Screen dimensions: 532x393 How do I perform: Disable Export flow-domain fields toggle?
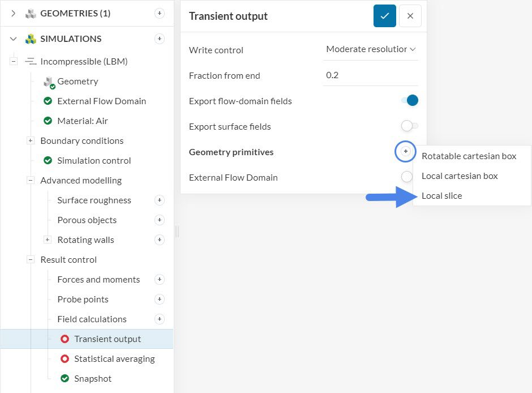pyautogui.click(x=410, y=101)
